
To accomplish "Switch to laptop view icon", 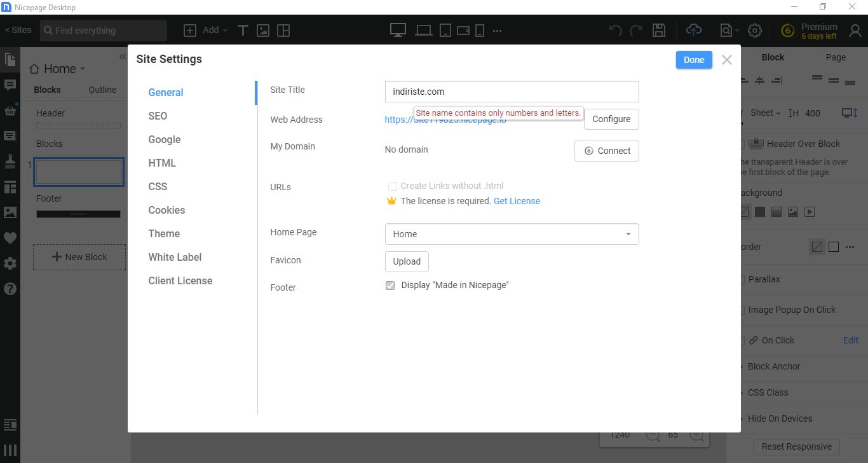I will 424,31.
